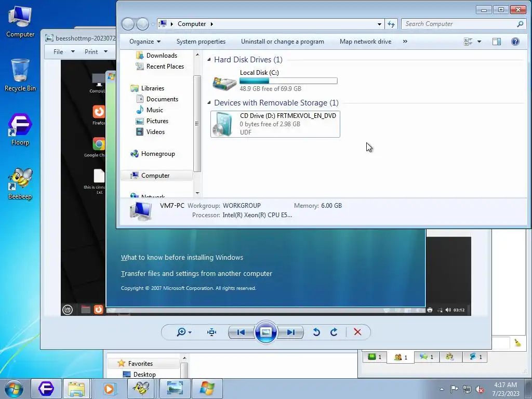This screenshot has width=532, height=399.
Task: Rotate picture counterclockwise
Action: (316, 332)
